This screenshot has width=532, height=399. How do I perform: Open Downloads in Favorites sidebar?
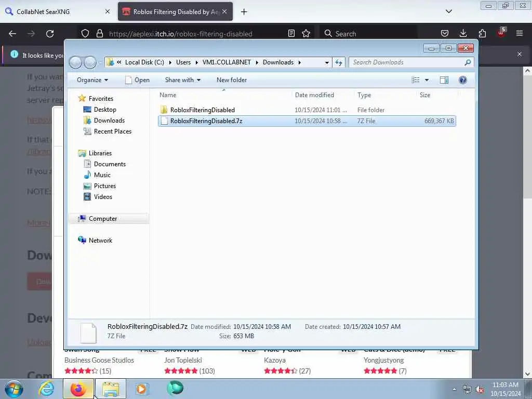pos(109,121)
